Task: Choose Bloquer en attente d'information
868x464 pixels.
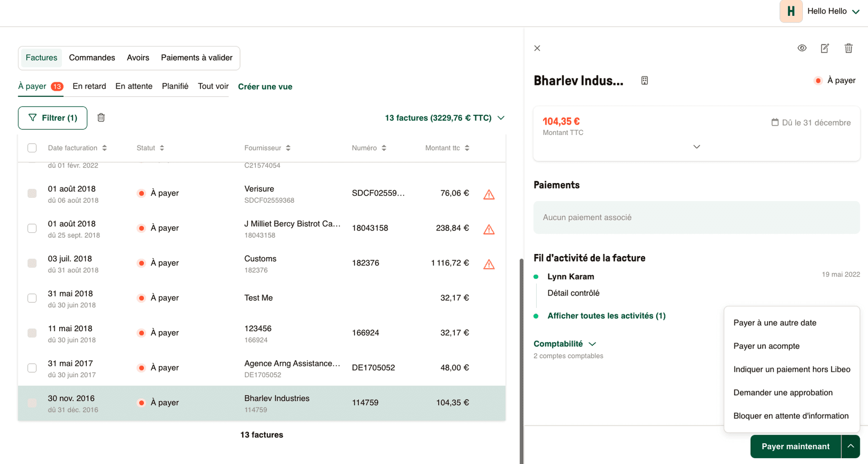Action: [791, 416]
